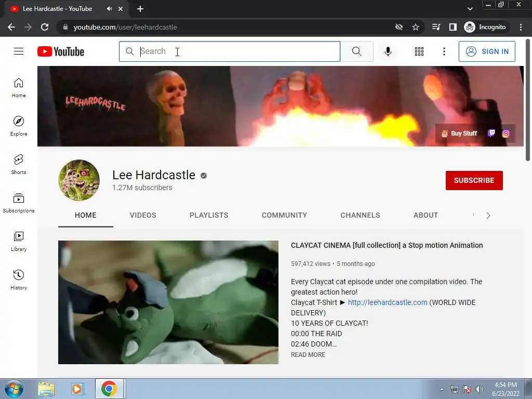
Task: Click third-party cookies blocked eye icon
Action: click(399, 27)
